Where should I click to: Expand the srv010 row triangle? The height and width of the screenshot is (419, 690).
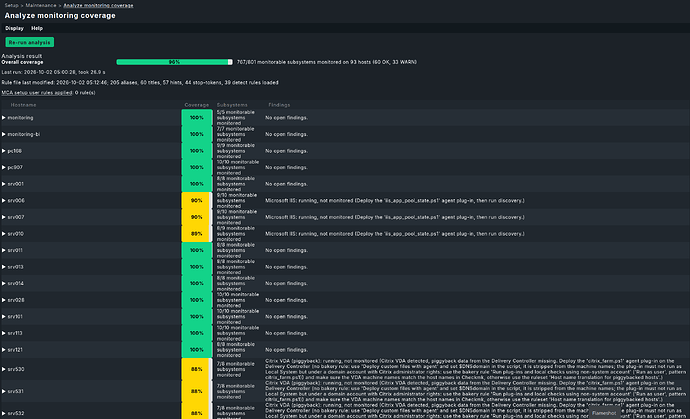point(4,234)
